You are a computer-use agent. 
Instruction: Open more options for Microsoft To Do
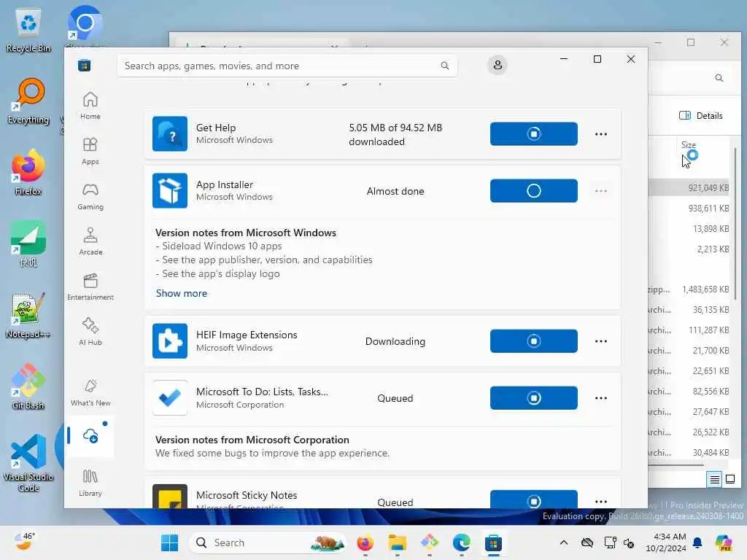pyautogui.click(x=601, y=398)
